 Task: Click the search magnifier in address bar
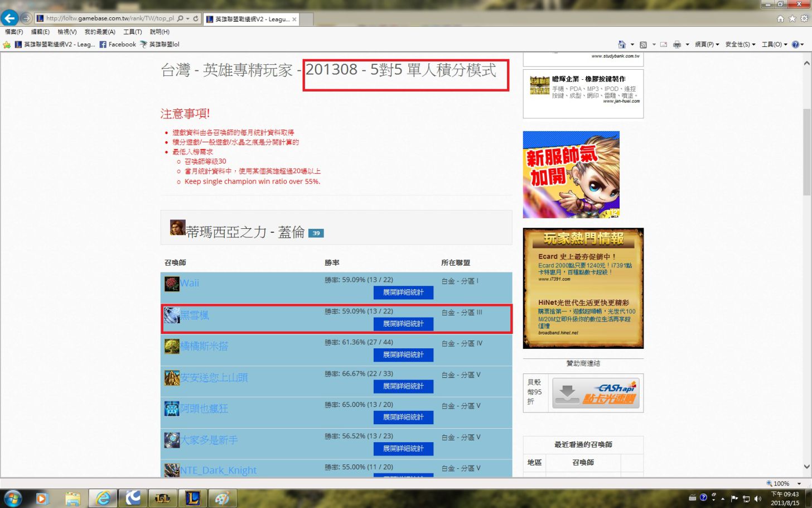(180, 18)
